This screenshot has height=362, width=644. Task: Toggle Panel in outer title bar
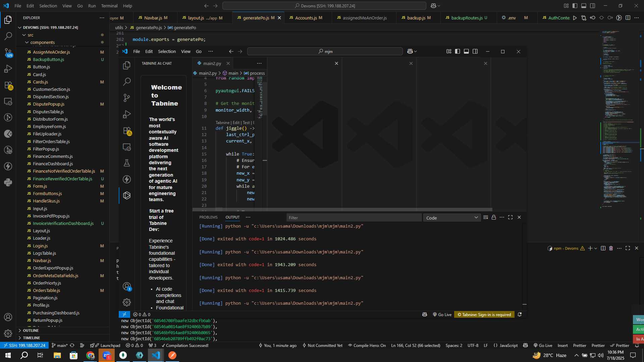coord(584,6)
